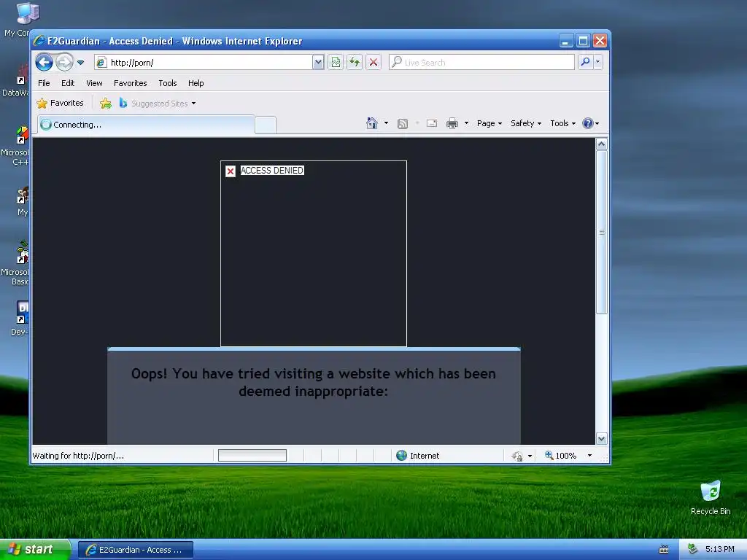Select the Connecting... tab
This screenshot has height=560, width=747.
click(x=145, y=125)
